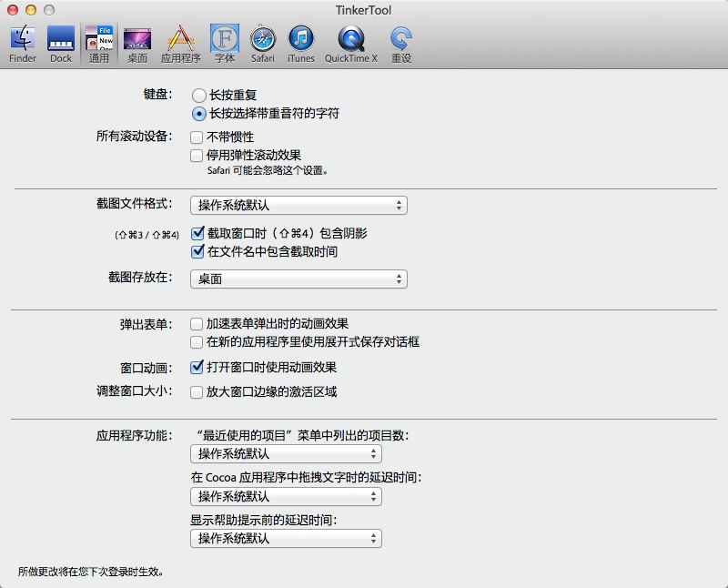Uncheck 打开窗口时使用动画效果 checkbox
Viewport: 728px width, 588px height.
point(197,367)
